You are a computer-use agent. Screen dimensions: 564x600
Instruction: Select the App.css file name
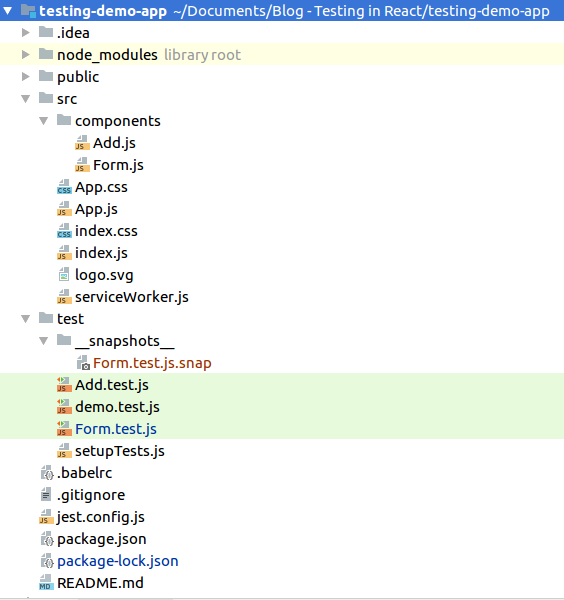tap(101, 188)
